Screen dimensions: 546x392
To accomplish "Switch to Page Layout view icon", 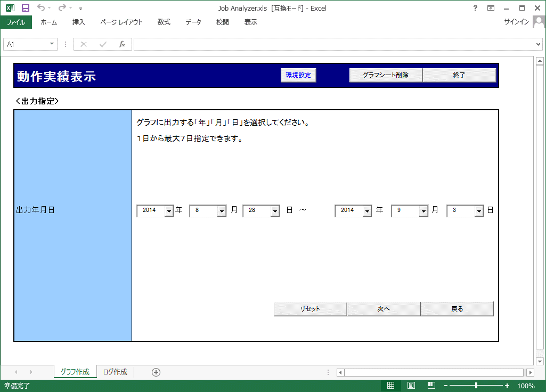I will [x=411, y=386].
